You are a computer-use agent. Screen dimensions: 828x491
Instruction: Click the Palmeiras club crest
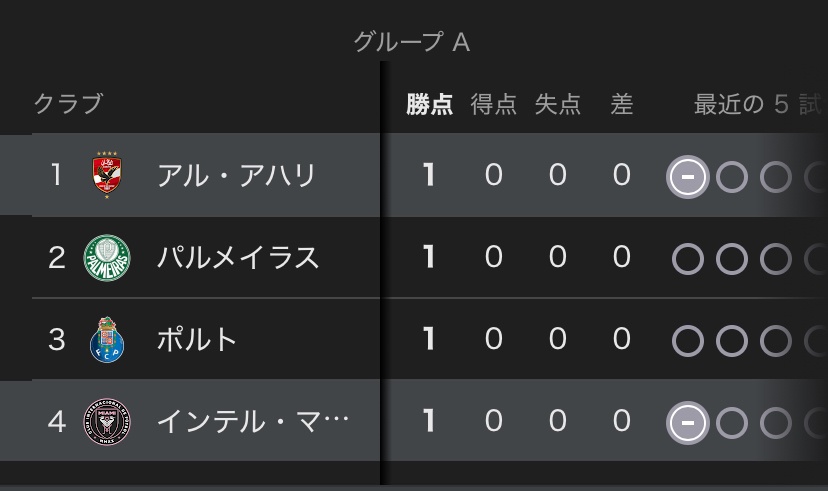pyautogui.click(x=105, y=257)
